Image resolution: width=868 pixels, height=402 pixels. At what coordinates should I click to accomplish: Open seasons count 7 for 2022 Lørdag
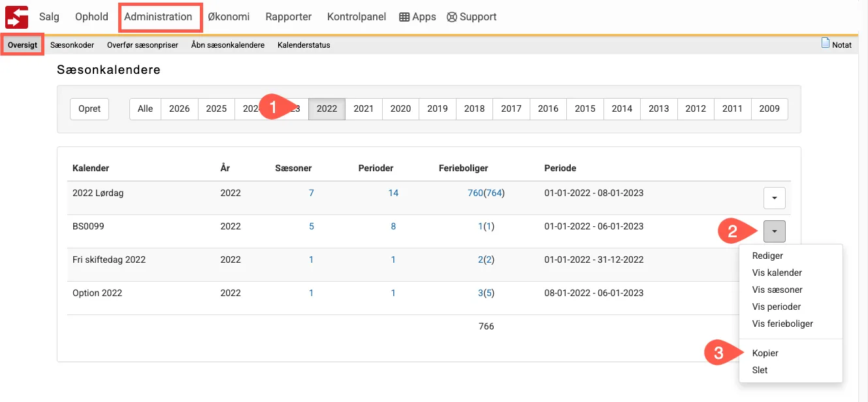tap(311, 193)
